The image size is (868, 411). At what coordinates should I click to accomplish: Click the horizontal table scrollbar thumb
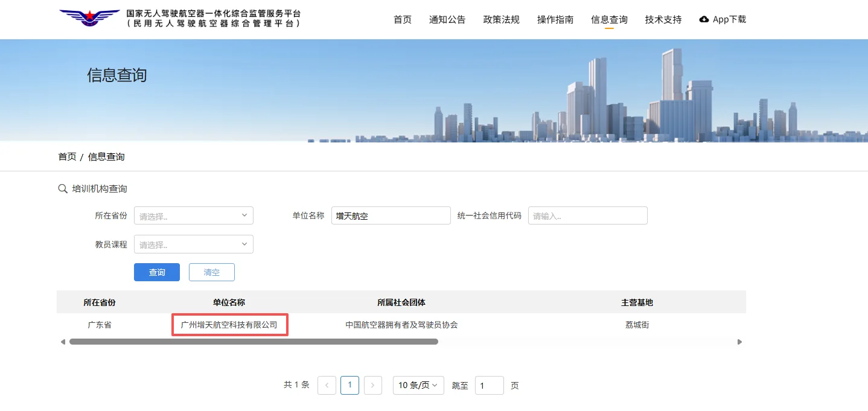254,342
